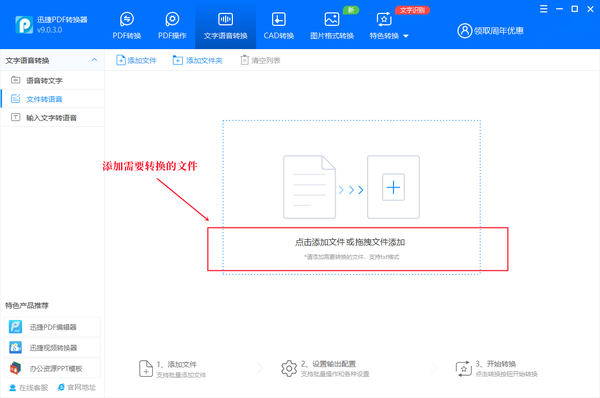Open the CAD转换 tab

279,26
